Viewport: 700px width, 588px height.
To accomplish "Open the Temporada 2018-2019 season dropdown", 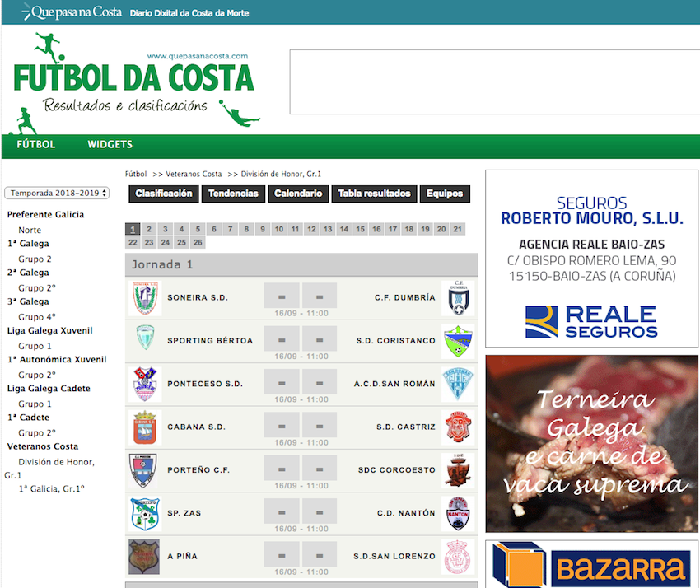I will [57, 193].
